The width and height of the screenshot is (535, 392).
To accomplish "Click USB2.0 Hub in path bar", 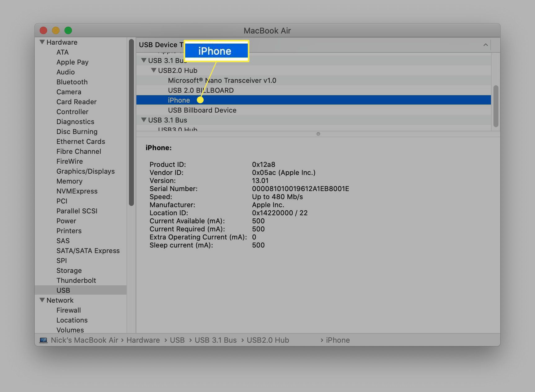I will (x=268, y=340).
